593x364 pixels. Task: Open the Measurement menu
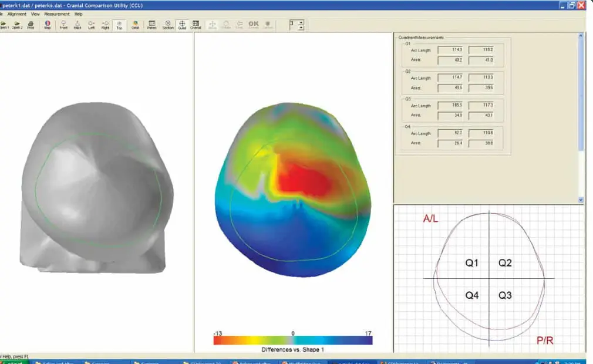[57, 14]
